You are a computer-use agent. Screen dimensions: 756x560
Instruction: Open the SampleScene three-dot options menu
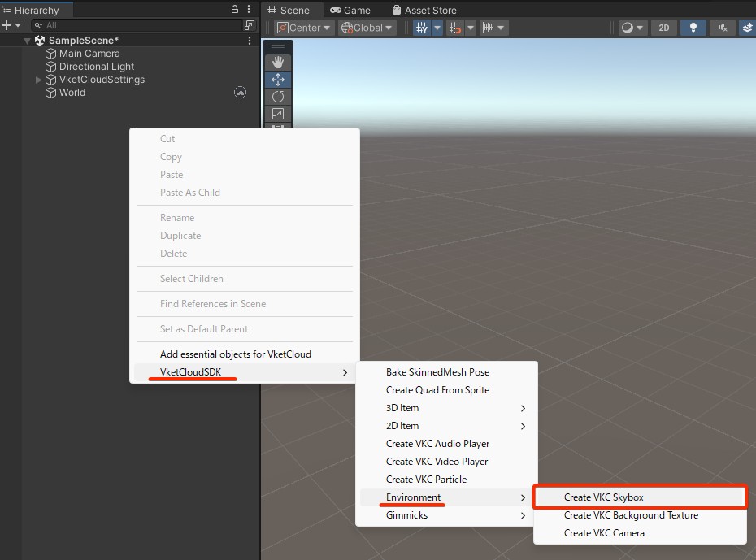pos(249,41)
